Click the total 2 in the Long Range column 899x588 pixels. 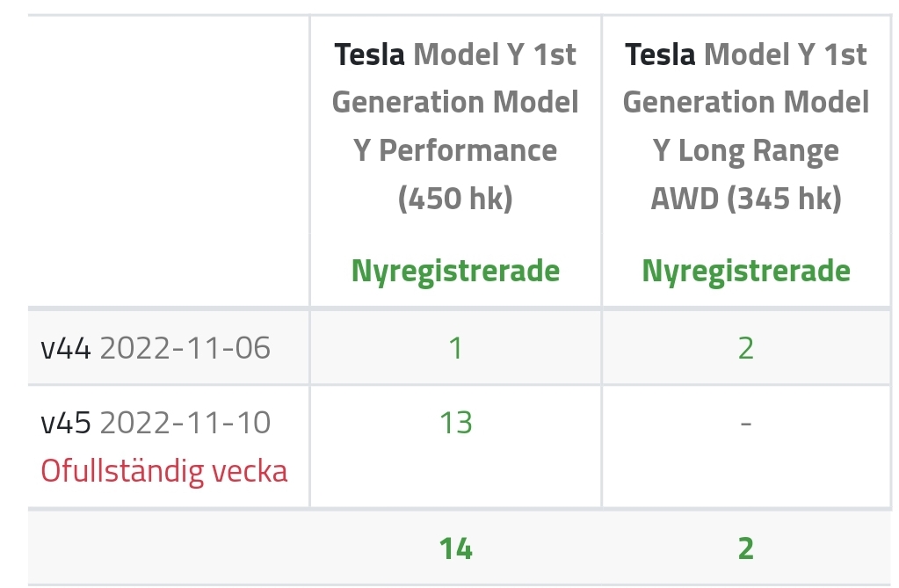[746, 548]
